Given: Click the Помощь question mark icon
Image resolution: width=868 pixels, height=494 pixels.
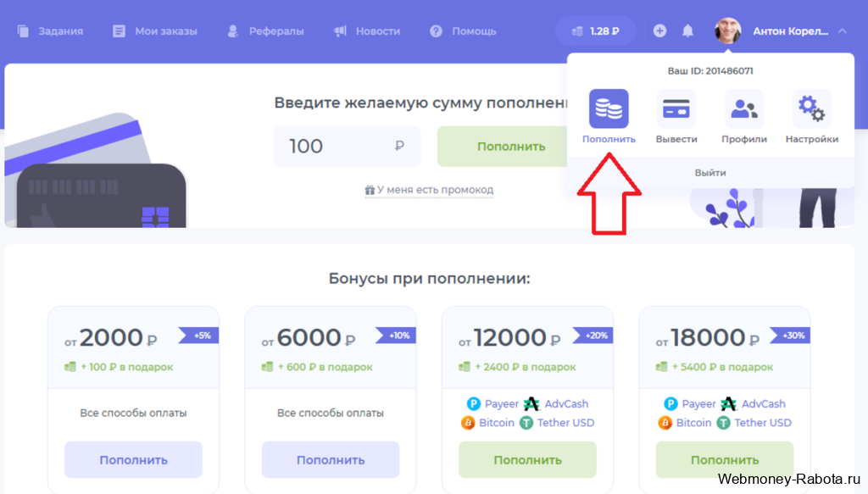Looking at the screenshot, I should tap(437, 31).
